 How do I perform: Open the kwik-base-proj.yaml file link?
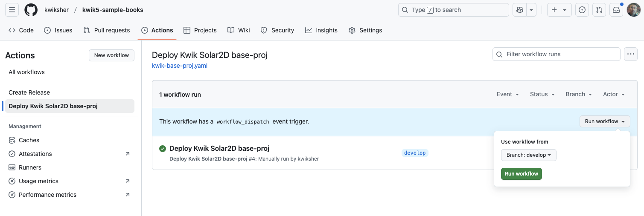tap(180, 66)
